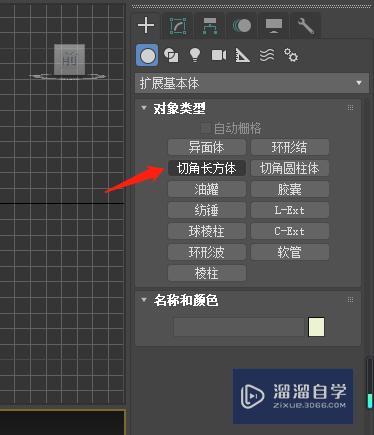374x435 pixels.
Task: Click the L-Ext button
Action: tap(290, 210)
